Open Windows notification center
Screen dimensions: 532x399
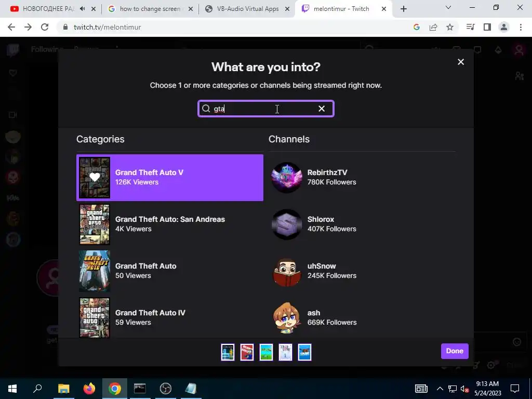pyautogui.click(x=515, y=389)
